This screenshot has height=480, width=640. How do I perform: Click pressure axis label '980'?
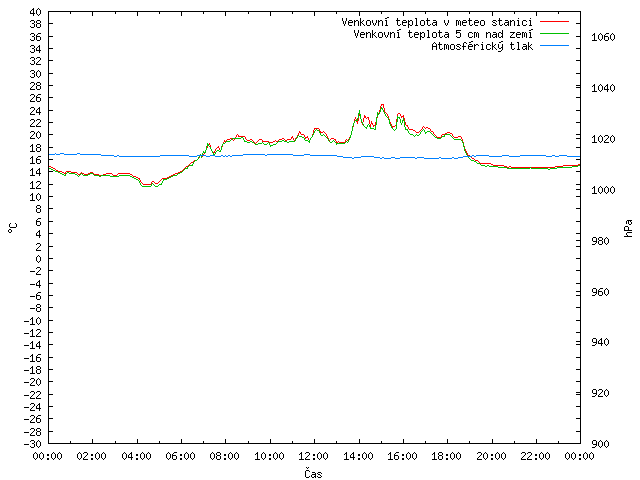600,241
